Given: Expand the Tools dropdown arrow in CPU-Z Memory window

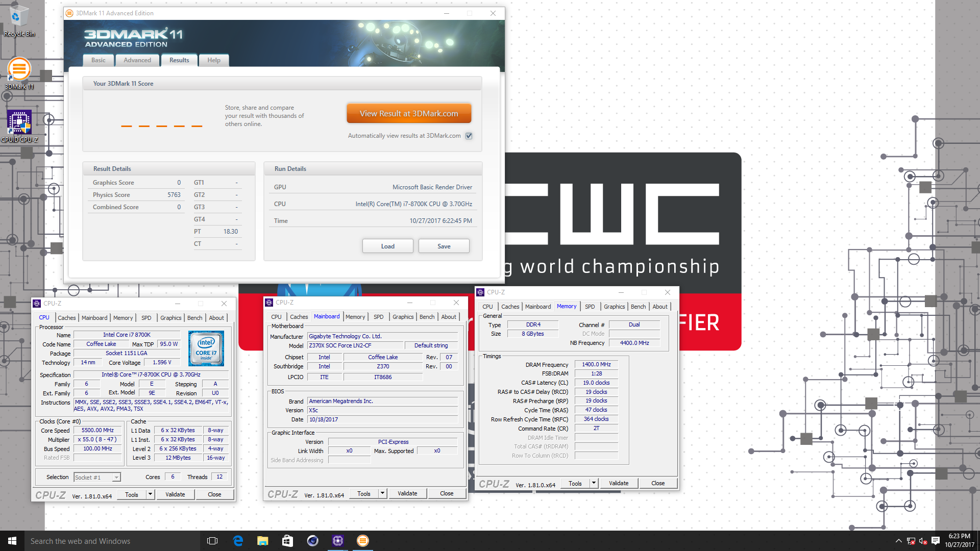Looking at the screenshot, I should point(594,483).
